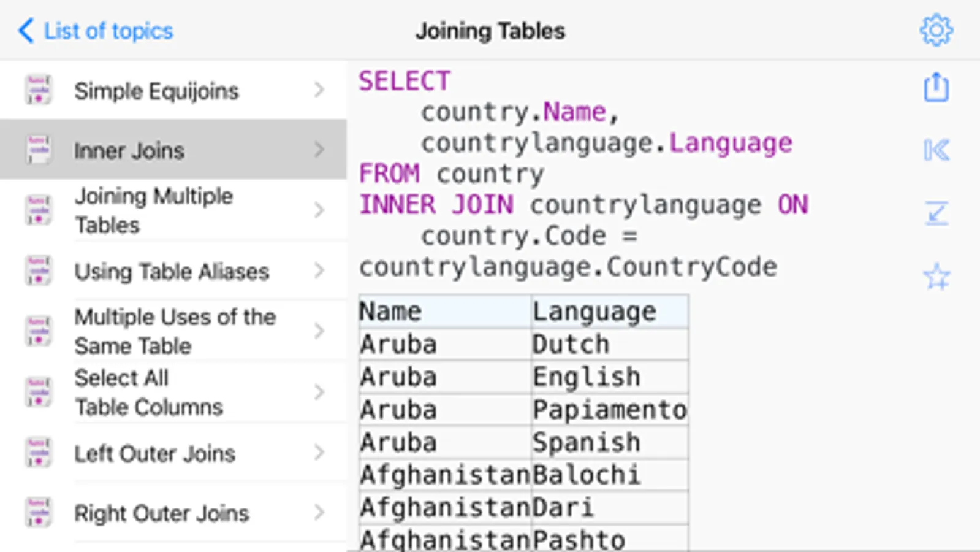
Task: Mark the query with the star icon
Action: (x=936, y=277)
